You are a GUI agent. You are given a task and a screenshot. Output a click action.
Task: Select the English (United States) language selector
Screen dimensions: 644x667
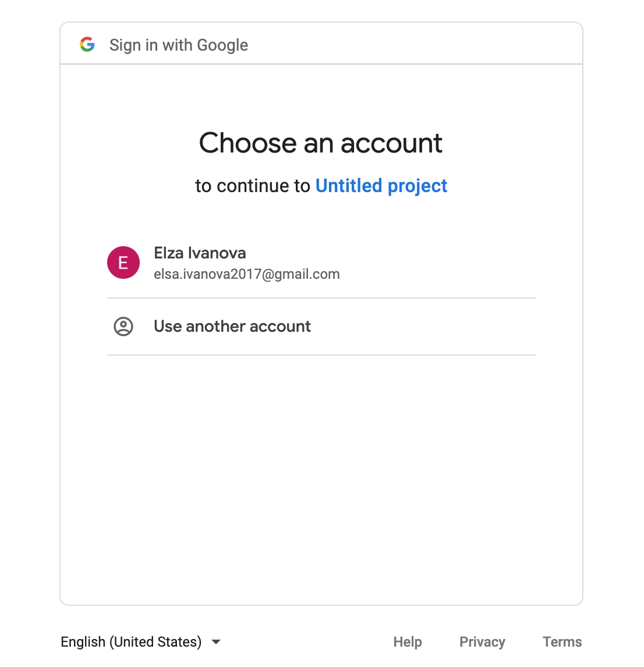click(131, 642)
